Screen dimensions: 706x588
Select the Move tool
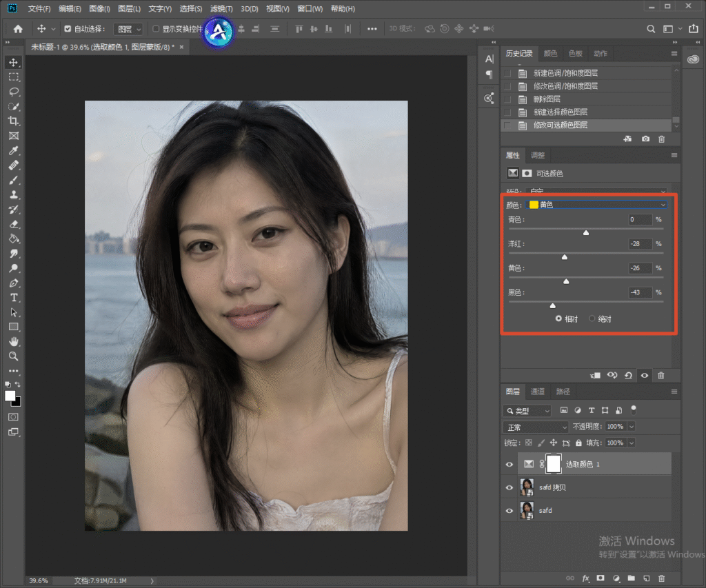(x=14, y=63)
